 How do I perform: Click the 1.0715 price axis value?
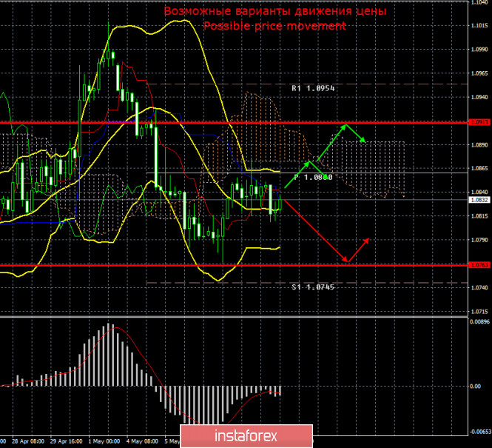coord(479,312)
